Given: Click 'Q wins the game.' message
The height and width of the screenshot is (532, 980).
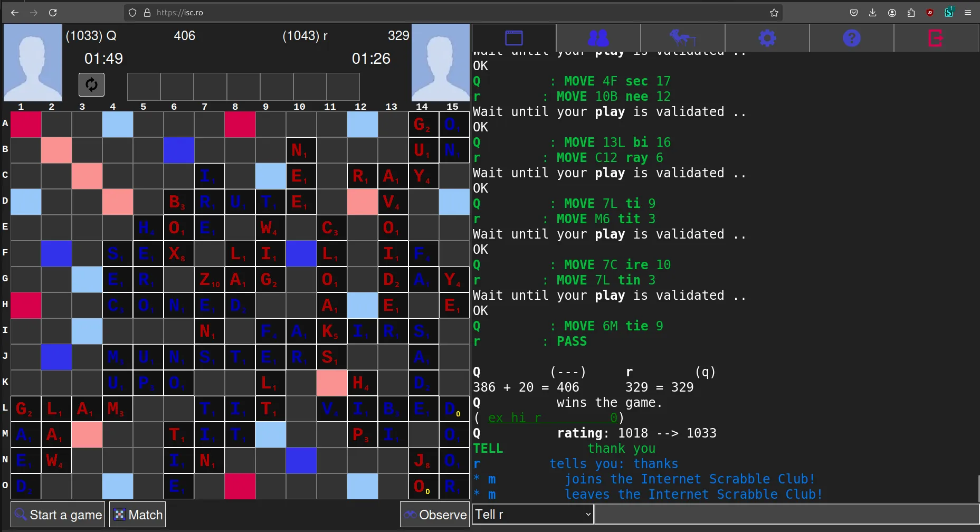Looking at the screenshot, I should coord(567,403).
